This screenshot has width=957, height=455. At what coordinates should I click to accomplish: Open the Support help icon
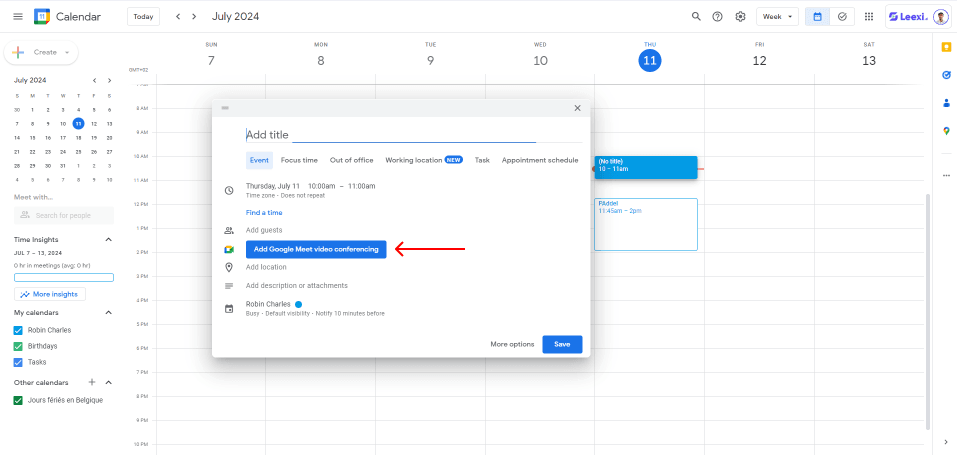[x=718, y=16]
